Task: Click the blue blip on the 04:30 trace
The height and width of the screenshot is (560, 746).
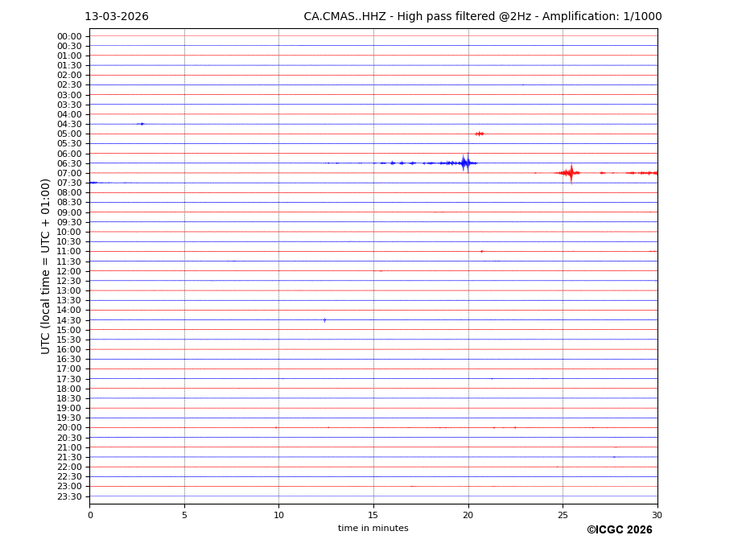Action: [142, 124]
